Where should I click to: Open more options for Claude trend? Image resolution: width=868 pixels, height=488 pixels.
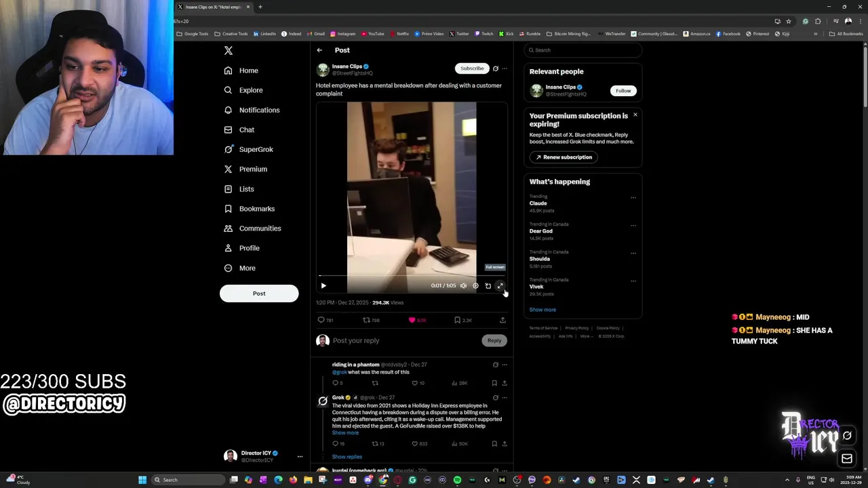[633, 198]
